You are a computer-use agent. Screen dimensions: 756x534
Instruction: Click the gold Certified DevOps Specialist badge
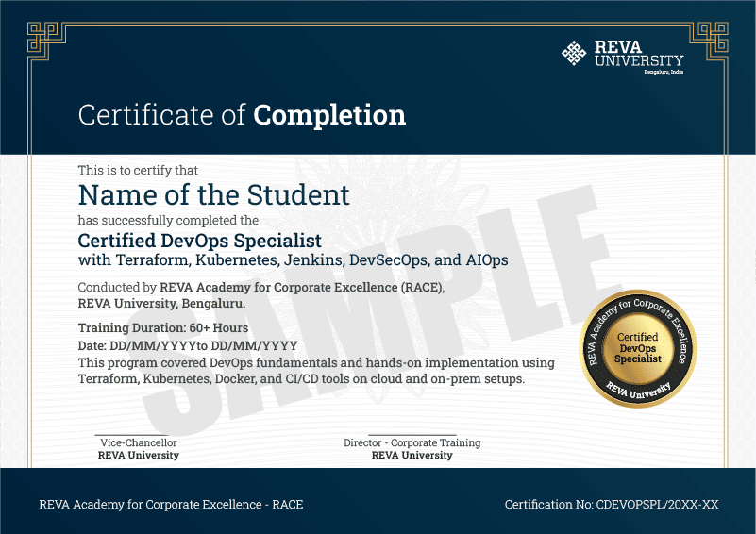tap(638, 348)
